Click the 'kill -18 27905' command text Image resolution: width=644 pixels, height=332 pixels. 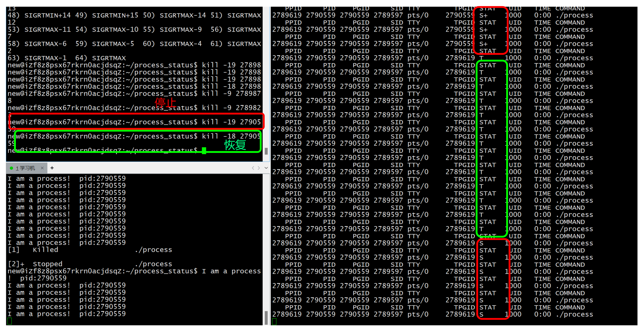pos(231,136)
